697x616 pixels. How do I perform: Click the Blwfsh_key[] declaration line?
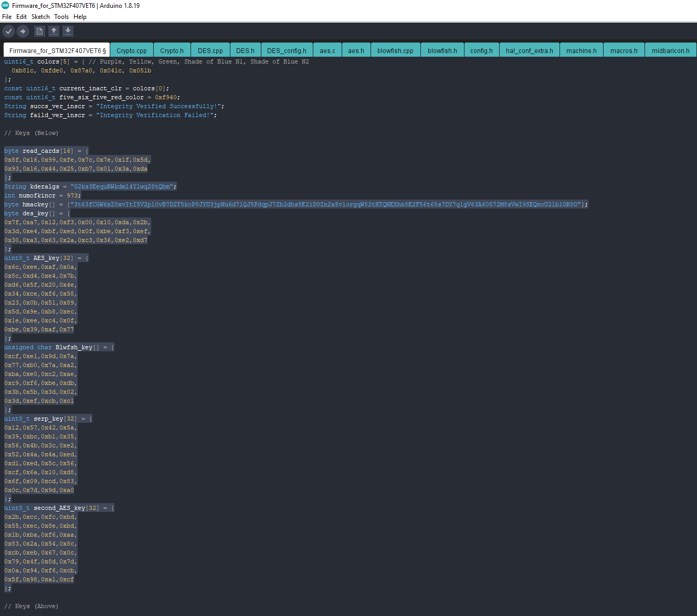[59, 347]
